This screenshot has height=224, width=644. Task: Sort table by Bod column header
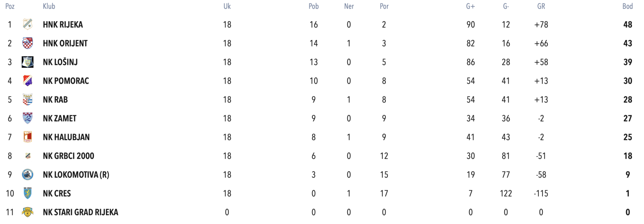[628, 6]
